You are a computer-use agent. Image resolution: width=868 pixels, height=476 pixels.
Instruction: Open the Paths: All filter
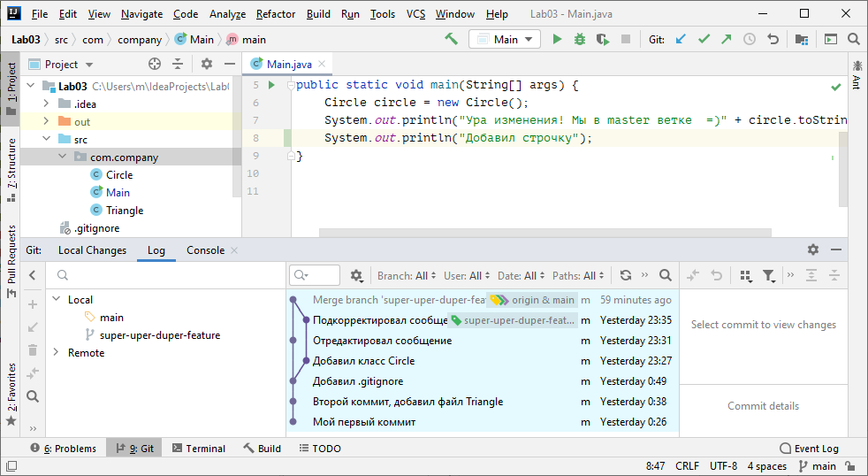578,275
